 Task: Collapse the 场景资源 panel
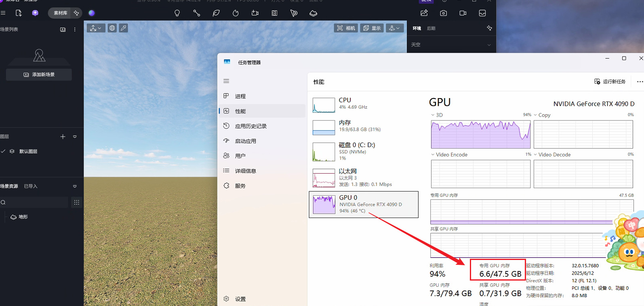click(75, 186)
